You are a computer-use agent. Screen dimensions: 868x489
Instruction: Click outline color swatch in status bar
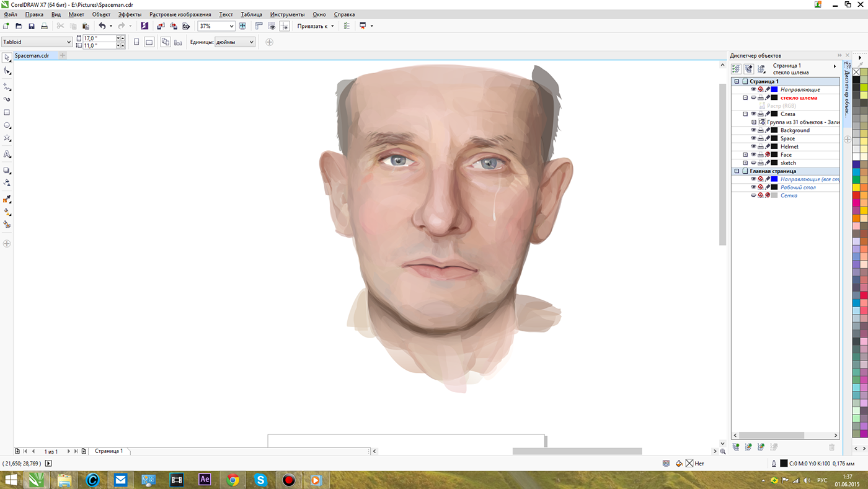click(x=784, y=463)
